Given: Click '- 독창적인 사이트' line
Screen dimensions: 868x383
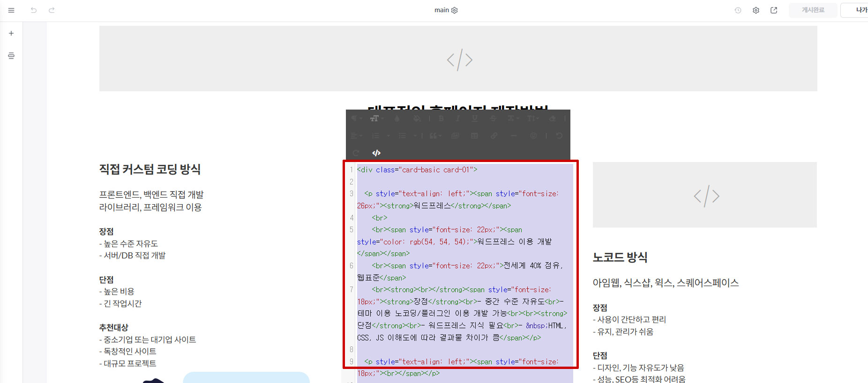Looking at the screenshot, I should 127,351.
